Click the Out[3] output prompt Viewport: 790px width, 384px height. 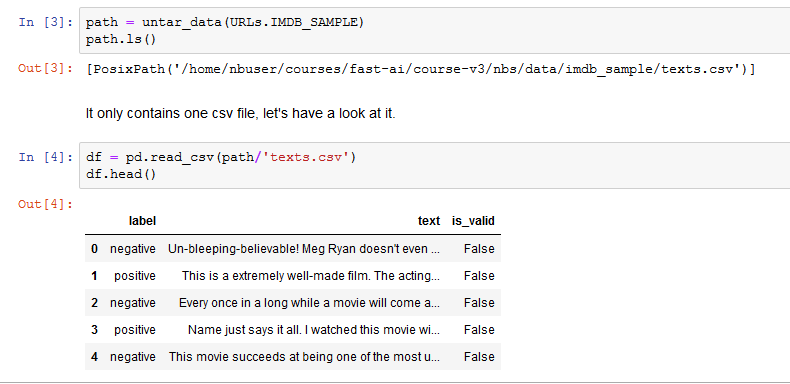point(46,68)
